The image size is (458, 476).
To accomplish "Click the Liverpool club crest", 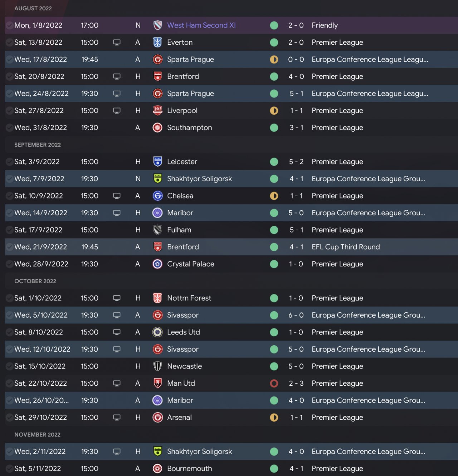I will pyautogui.click(x=157, y=110).
